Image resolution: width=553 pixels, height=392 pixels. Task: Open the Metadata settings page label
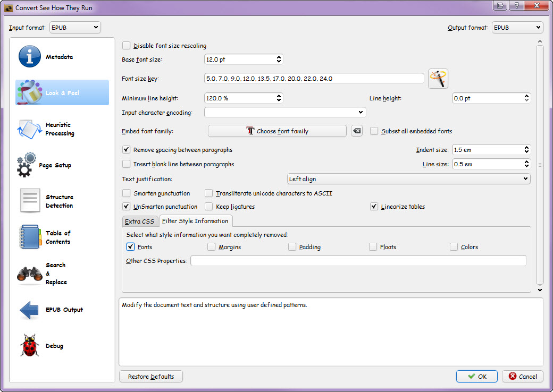(59, 57)
